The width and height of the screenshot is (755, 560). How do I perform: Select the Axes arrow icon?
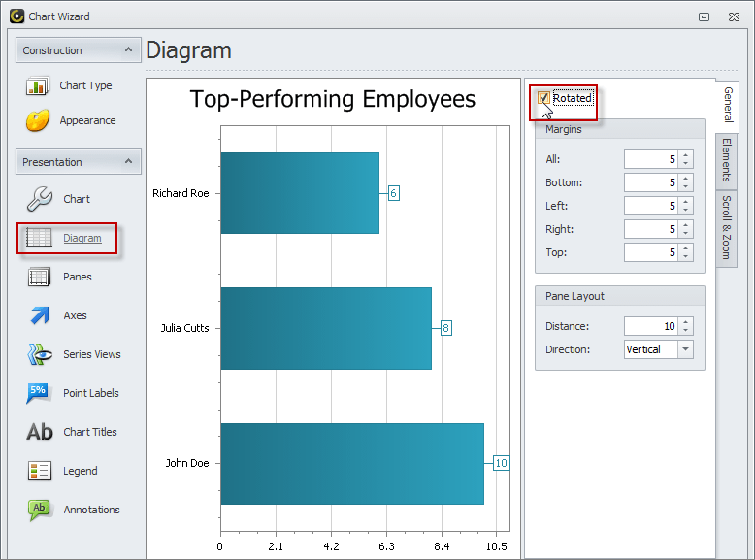39,315
